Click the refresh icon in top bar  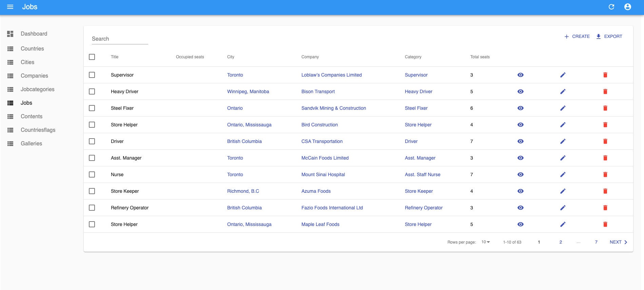(x=611, y=7)
